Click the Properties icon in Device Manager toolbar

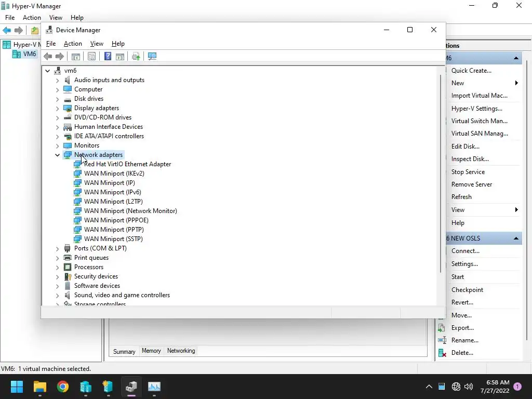[x=91, y=56]
